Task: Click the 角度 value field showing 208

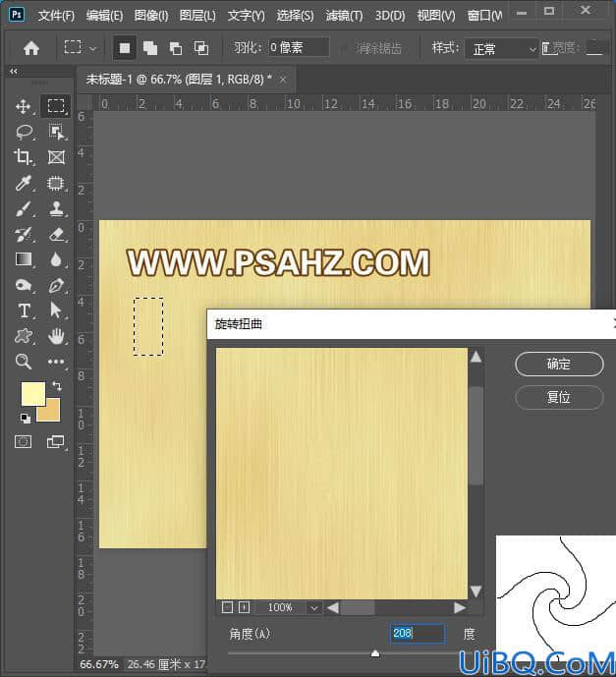Action: [417, 634]
